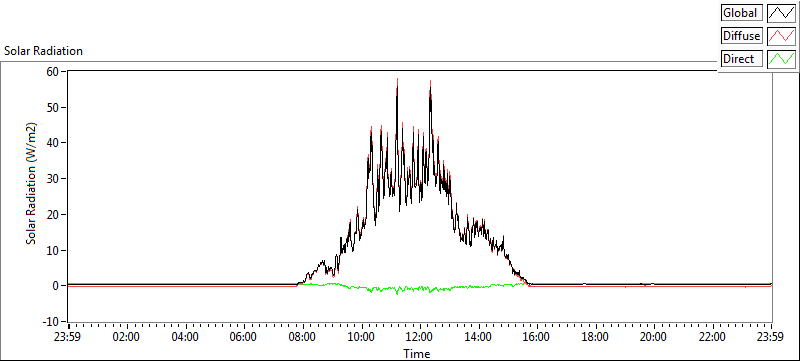
Task: Click the -10 y-axis minimum value
Action: pyautogui.click(x=52, y=321)
